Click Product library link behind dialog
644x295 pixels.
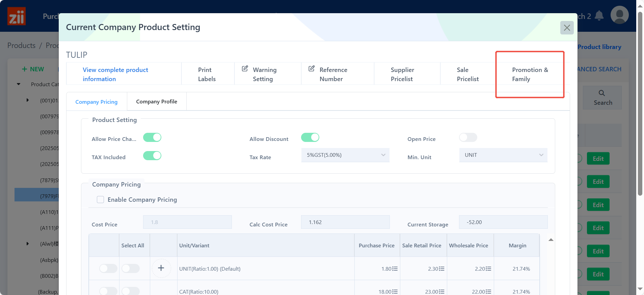(599, 47)
